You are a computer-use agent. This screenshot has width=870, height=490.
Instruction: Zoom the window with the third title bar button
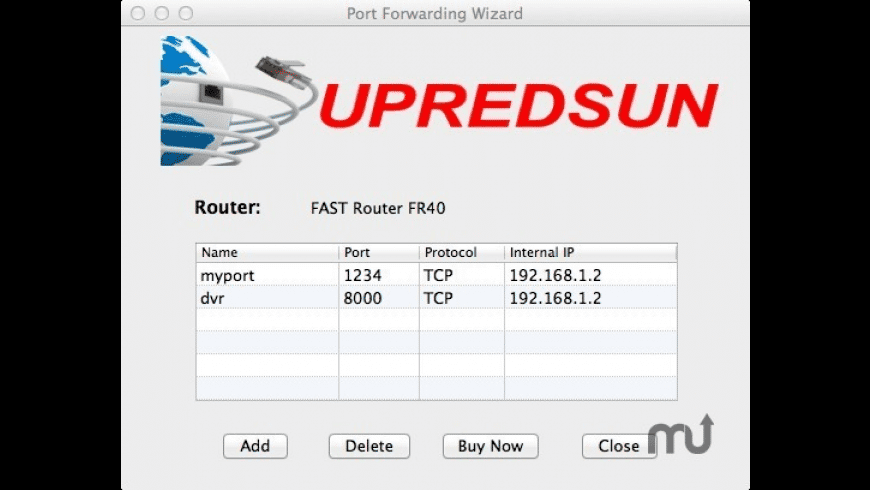point(186,13)
